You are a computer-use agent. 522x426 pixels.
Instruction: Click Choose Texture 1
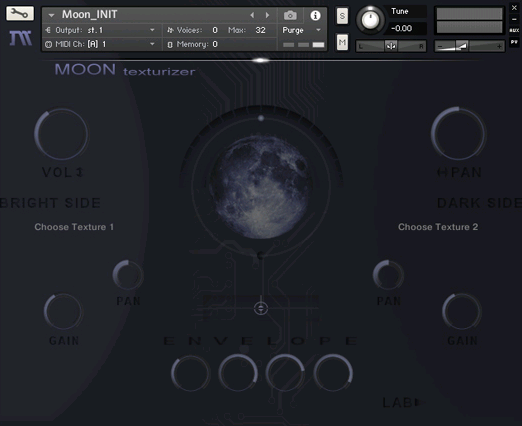click(74, 227)
